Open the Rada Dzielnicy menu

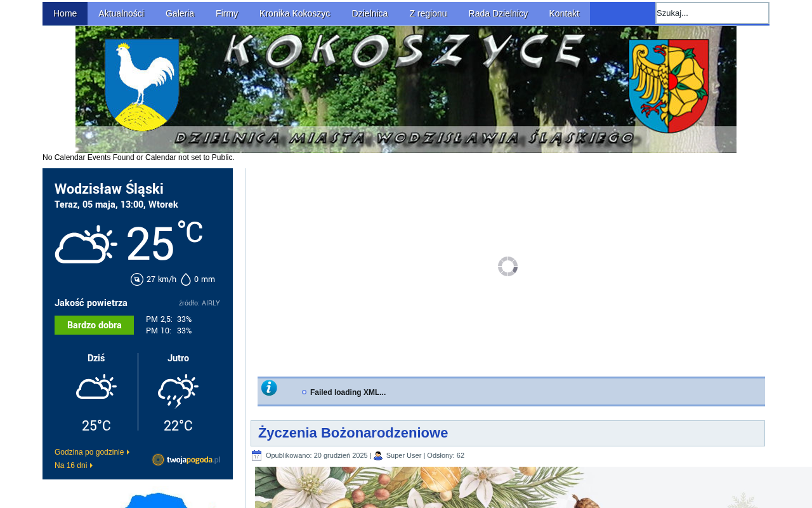pyautogui.click(x=498, y=13)
